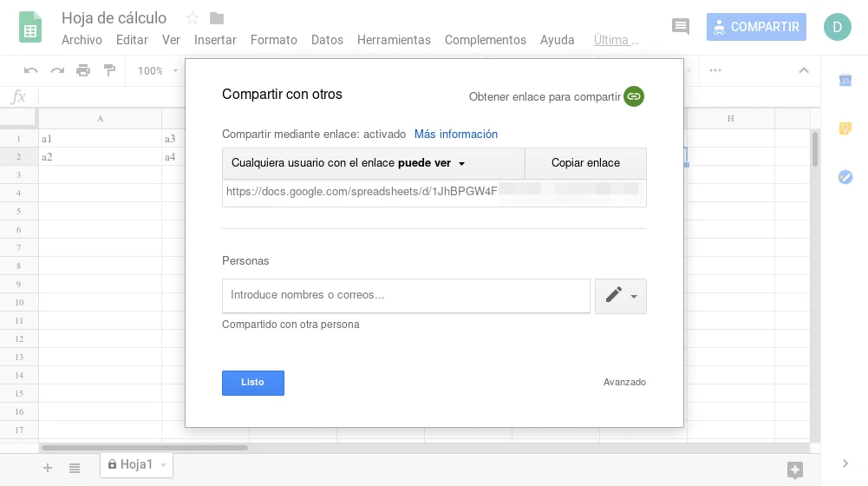
Task: Open the Herramientas menu
Action: tap(394, 40)
